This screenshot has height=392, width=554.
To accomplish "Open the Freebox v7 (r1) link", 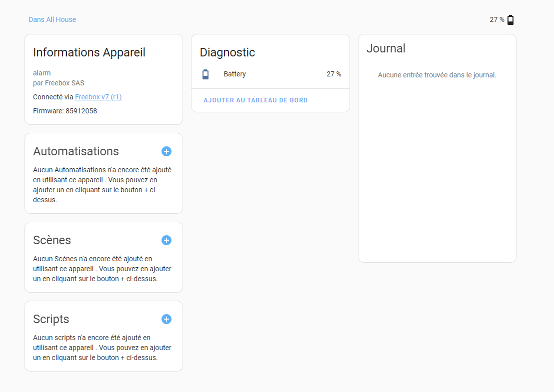I will tap(98, 97).
